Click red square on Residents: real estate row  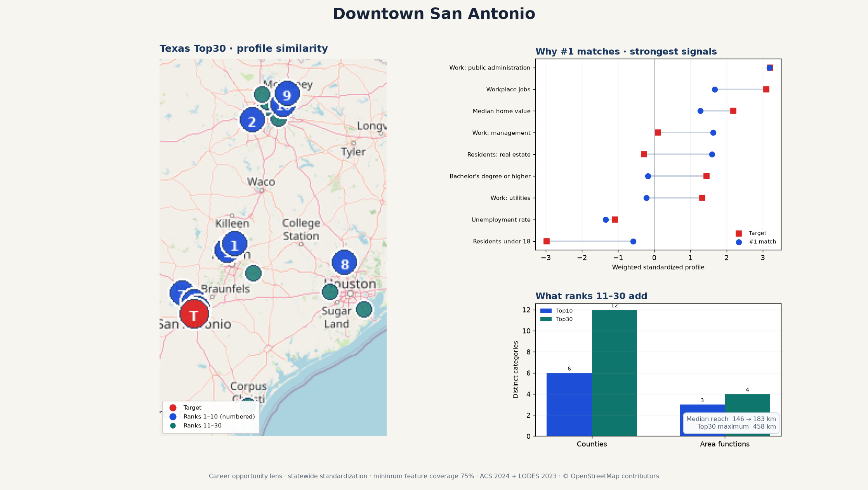tap(644, 155)
